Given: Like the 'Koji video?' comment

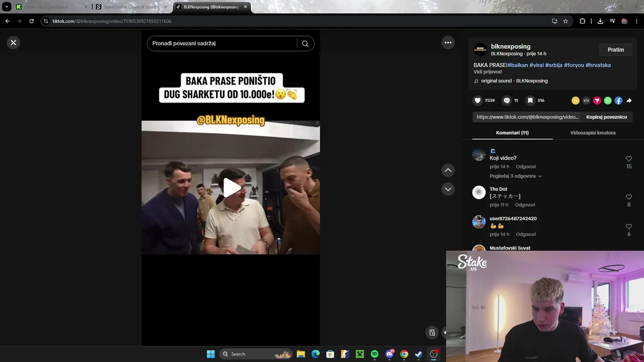Looking at the screenshot, I should pyautogui.click(x=629, y=159).
